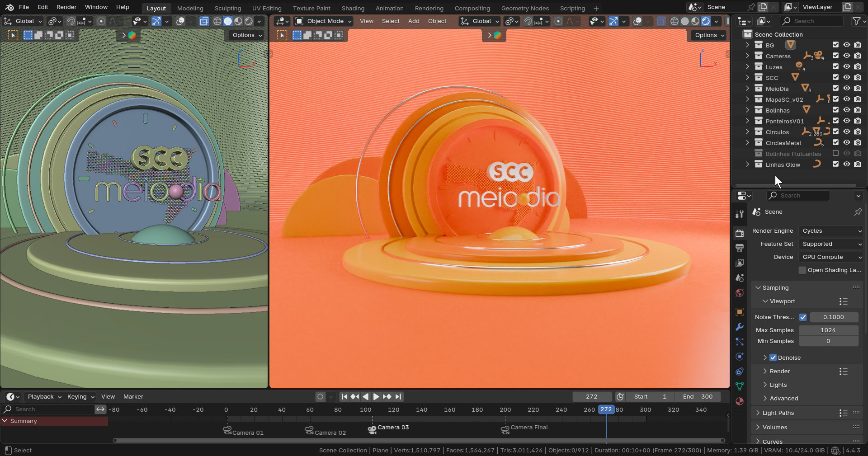Hide the Cameras collection in viewport
This screenshot has width=868, height=456.
(x=847, y=56)
